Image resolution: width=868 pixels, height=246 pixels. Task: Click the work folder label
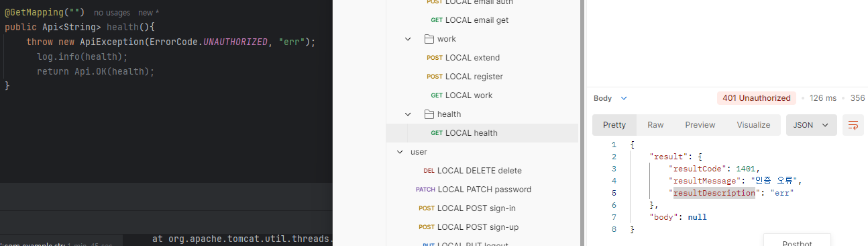click(446, 39)
